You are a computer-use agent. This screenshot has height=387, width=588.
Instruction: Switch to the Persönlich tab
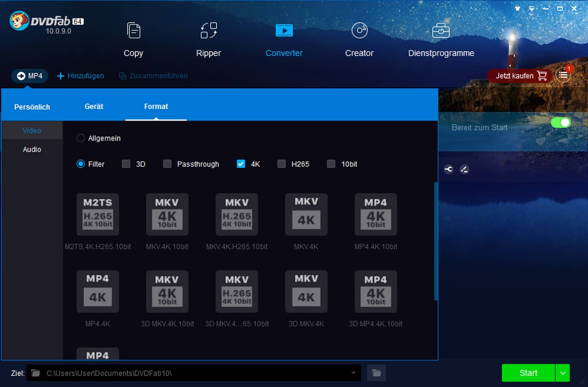[x=32, y=107]
